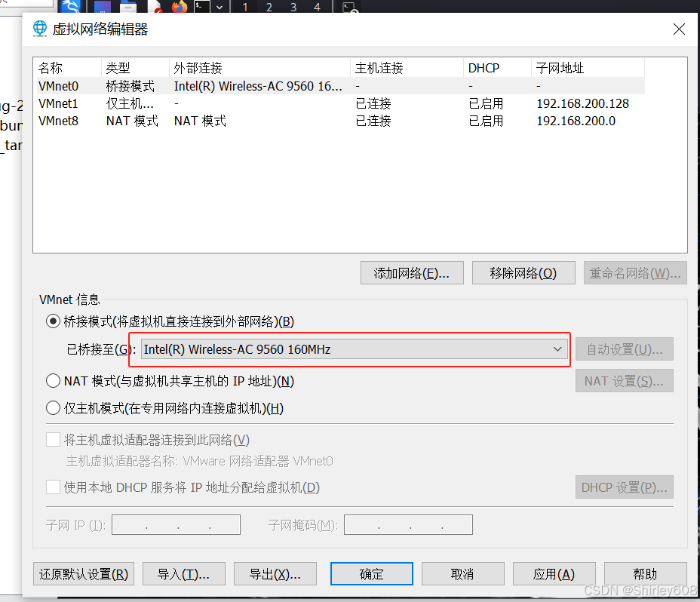Click the NAT 模式 type cell of VMnet8
This screenshot has width=700, height=602.
point(132,121)
